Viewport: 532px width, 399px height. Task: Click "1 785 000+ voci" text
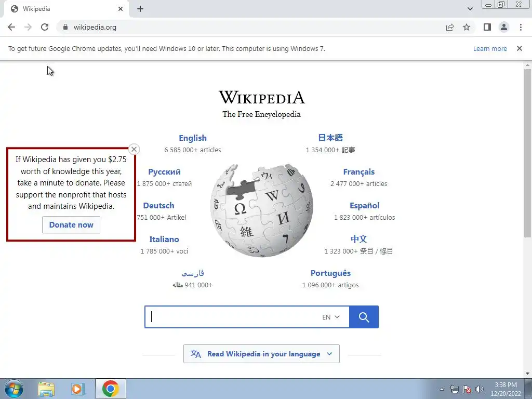164,251
